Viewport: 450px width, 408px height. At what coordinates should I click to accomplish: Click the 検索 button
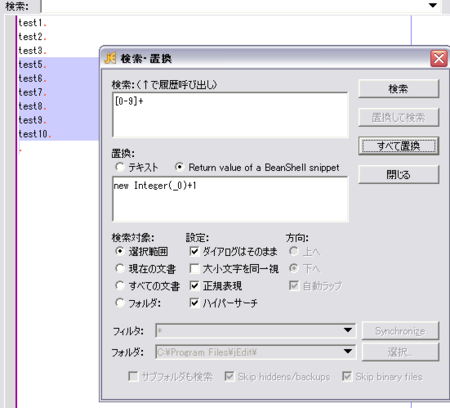point(399,89)
